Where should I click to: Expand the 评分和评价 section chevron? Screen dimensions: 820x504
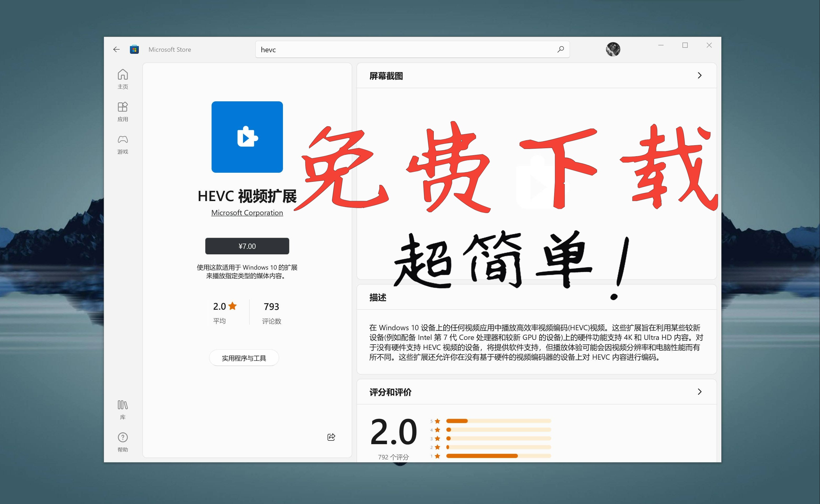pyautogui.click(x=699, y=392)
